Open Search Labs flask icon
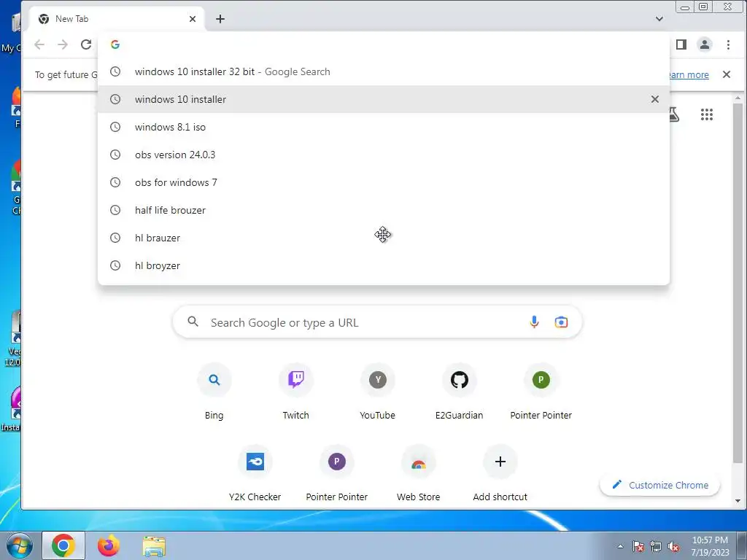 tap(673, 114)
